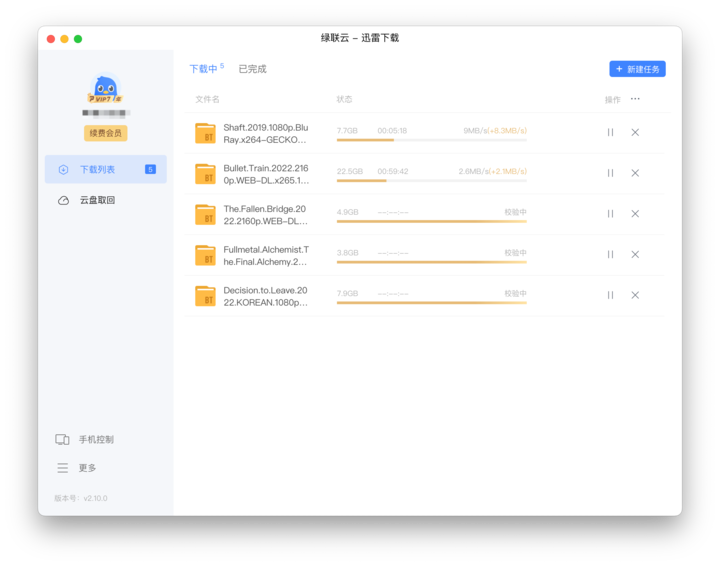Click the 9MB/s download speed

(475, 131)
